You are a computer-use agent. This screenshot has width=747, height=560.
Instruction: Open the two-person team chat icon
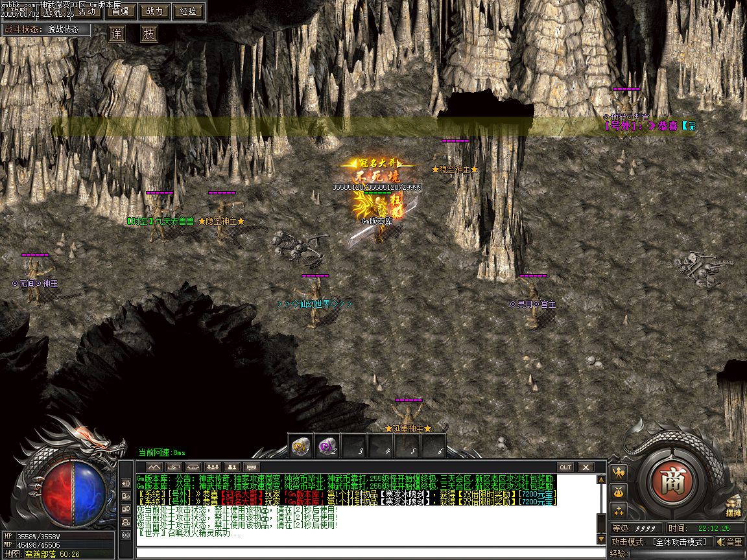[x=232, y=467]
